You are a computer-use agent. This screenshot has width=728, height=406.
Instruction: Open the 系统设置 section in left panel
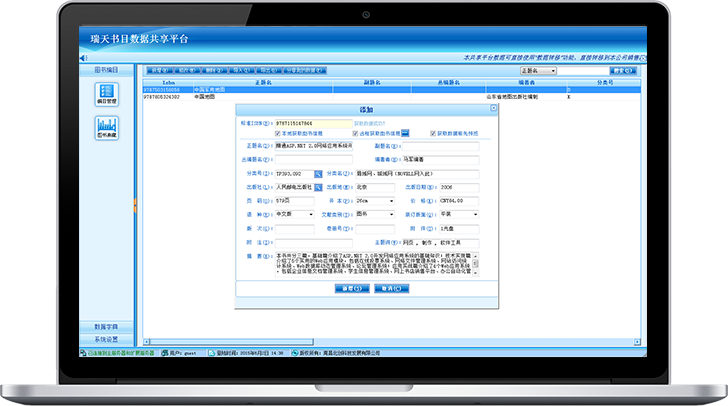coord(105,339)
